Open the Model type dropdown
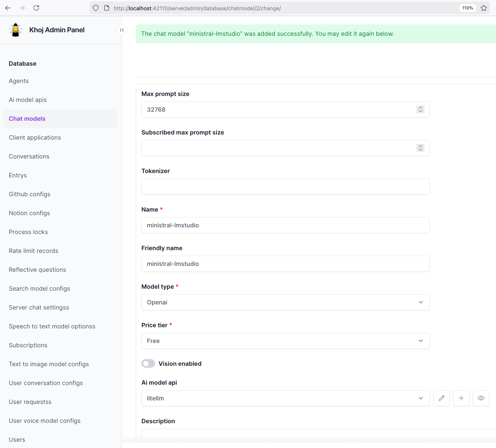This screenshot has width=496, height=448. point(285,302)
